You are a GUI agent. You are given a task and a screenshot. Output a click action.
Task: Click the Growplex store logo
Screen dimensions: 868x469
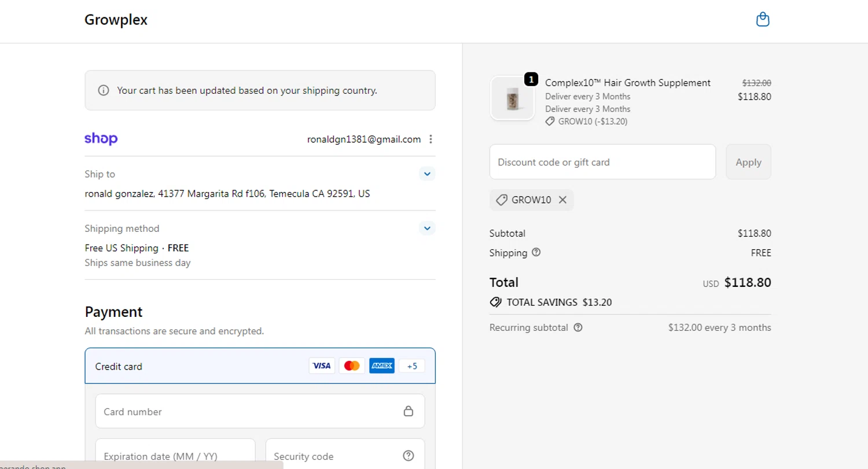click(116, 20)
